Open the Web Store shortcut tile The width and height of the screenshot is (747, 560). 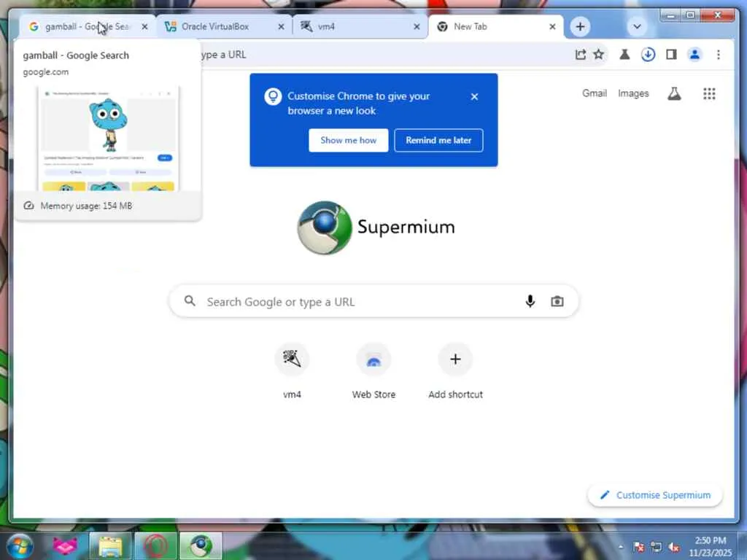tap(374, 373)
